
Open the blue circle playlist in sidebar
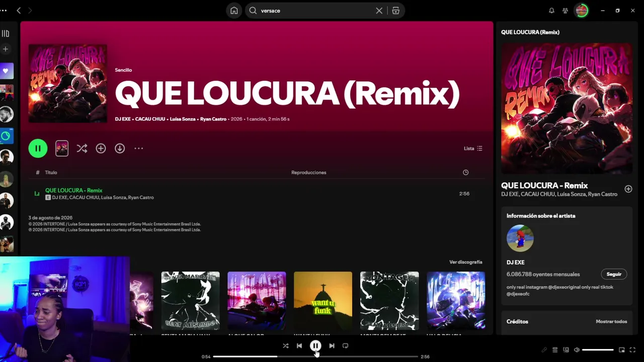point(6,136)
